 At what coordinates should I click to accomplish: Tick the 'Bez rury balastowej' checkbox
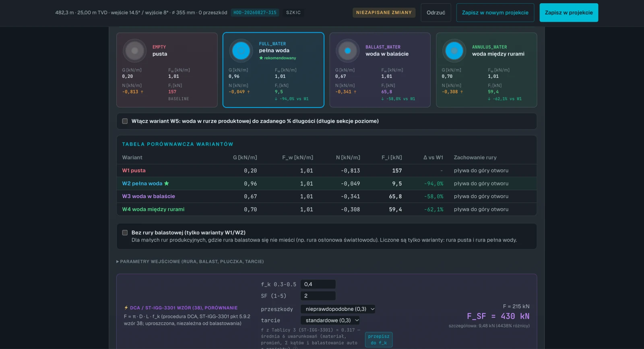[x=125, y=233]
